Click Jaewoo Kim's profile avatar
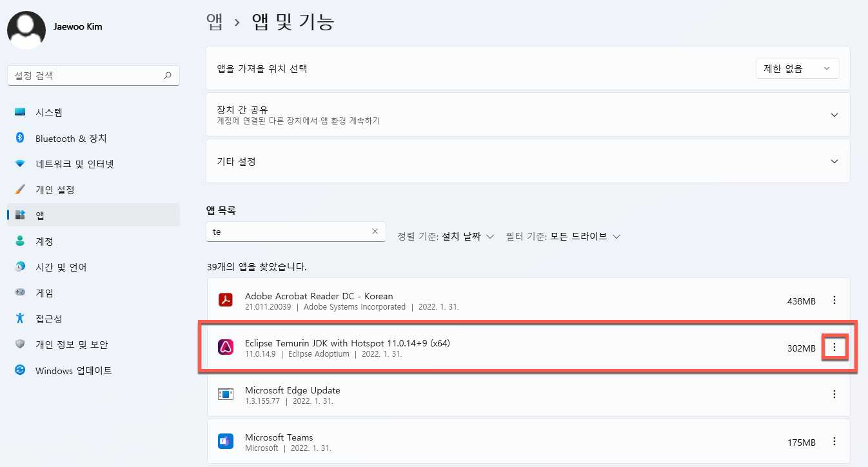The height and width of the screenshot is (467, 868). tap(26, 30)
